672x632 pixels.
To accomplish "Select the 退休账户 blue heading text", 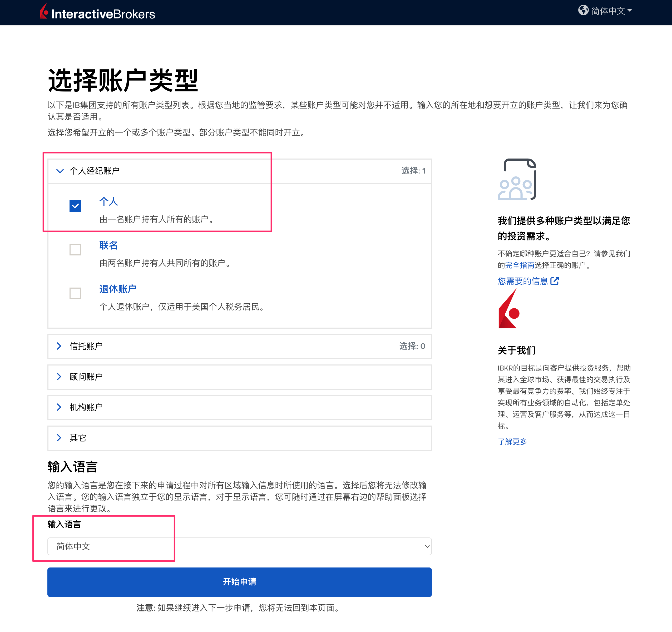I will coord(118,289).
